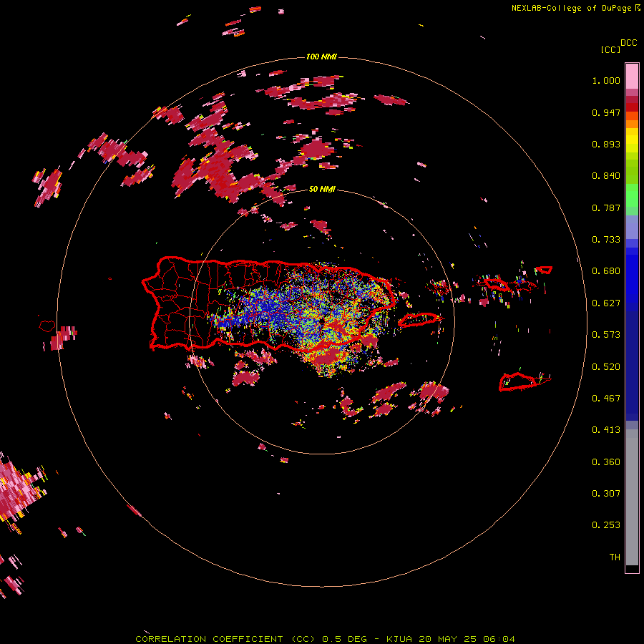Select the 0.733 scale value
This screenshot has width=644, height=644.
click(x=606, y=240)
